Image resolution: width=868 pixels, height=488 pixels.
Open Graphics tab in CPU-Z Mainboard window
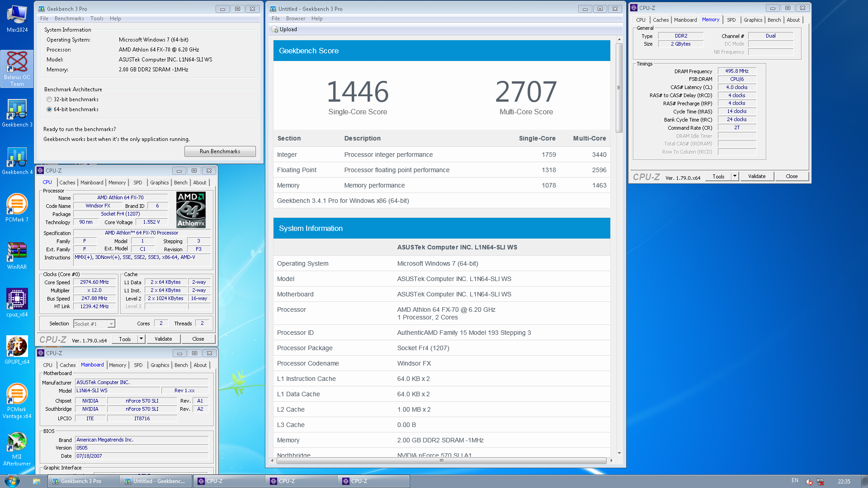coord(160,365)
